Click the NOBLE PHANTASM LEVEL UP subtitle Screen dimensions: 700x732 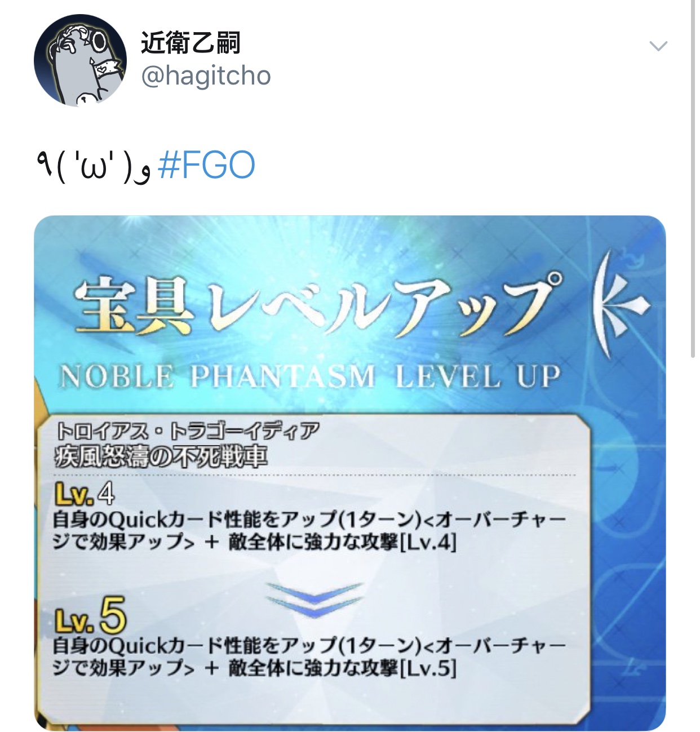(x=309, y=376)
